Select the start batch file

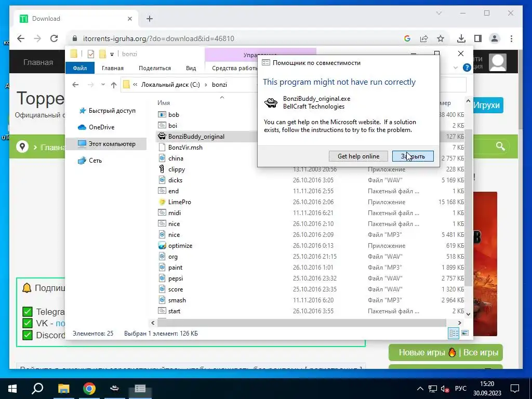174,311
